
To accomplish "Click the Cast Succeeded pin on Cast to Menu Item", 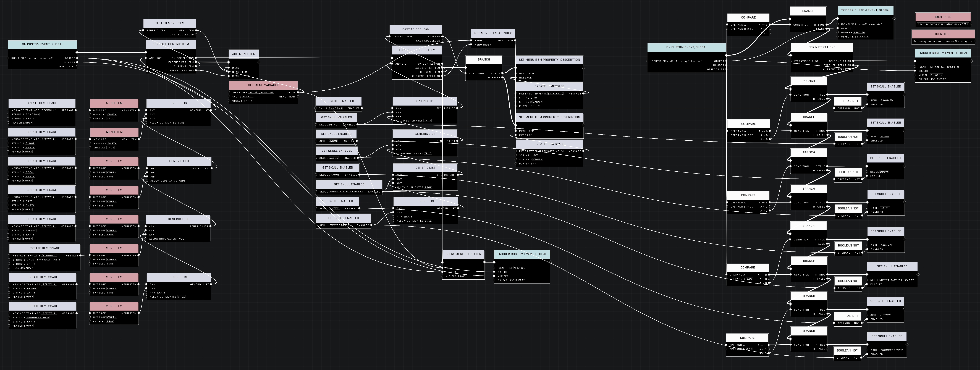I will click(196, 35).
